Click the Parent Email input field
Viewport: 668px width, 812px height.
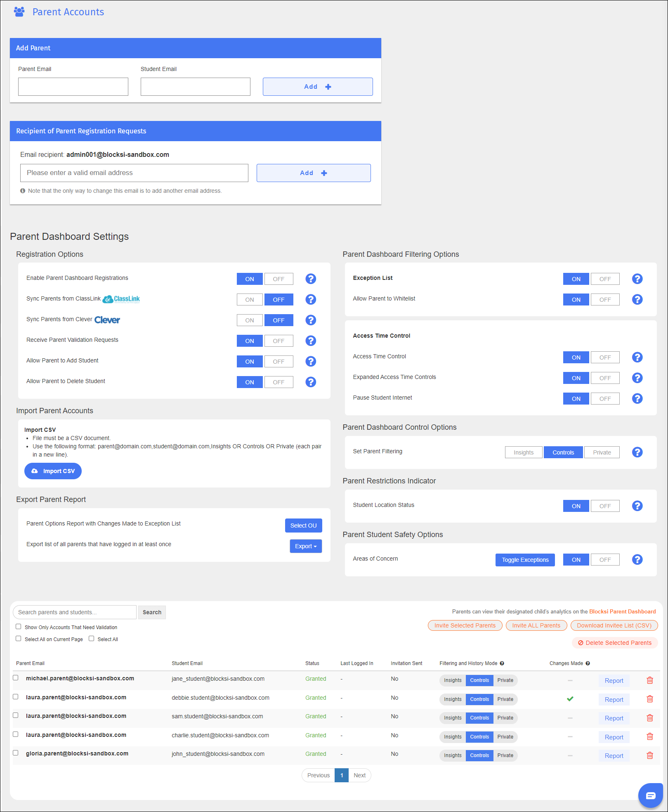point(73,87)
